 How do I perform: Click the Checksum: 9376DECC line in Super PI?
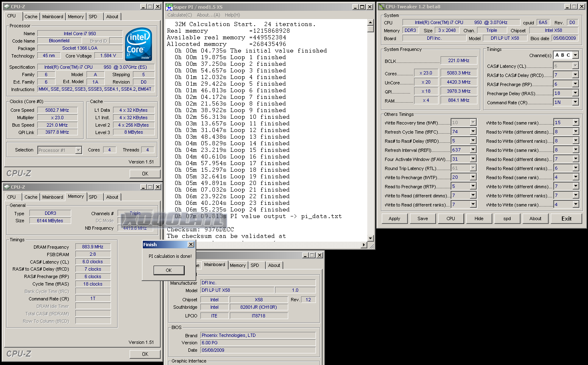click(200, 229)
